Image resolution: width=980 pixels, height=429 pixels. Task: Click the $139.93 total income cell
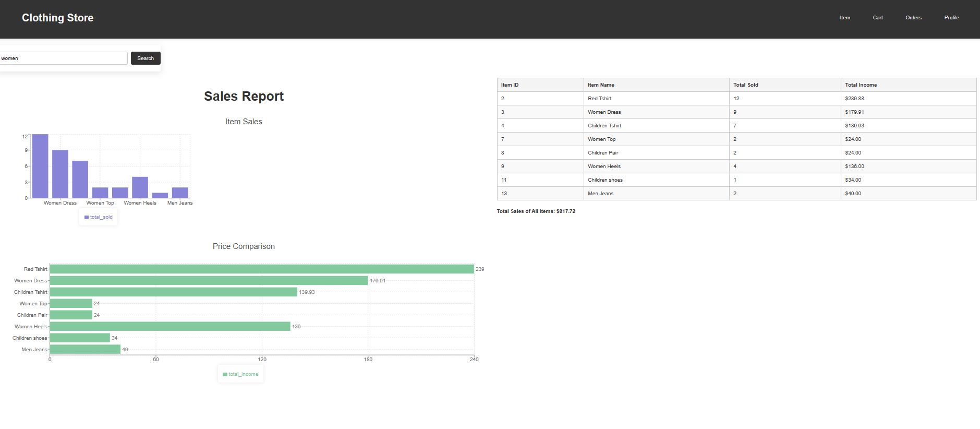coord(909,126)
